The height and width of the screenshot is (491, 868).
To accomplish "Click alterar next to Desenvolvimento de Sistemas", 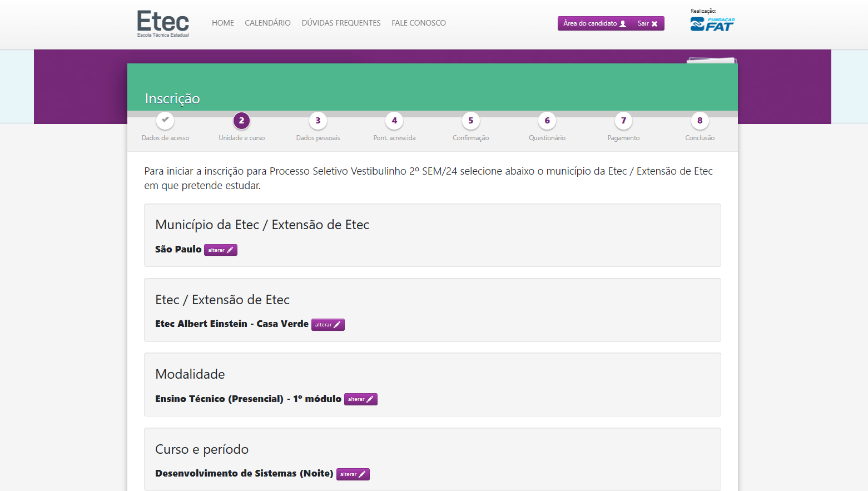I will point(353,474).
